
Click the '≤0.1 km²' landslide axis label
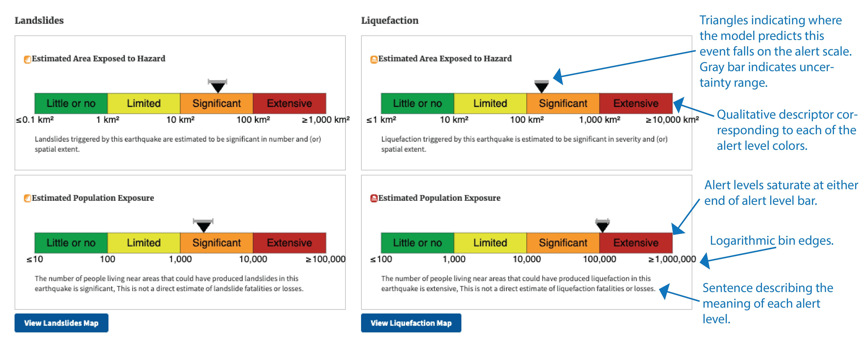35,120
